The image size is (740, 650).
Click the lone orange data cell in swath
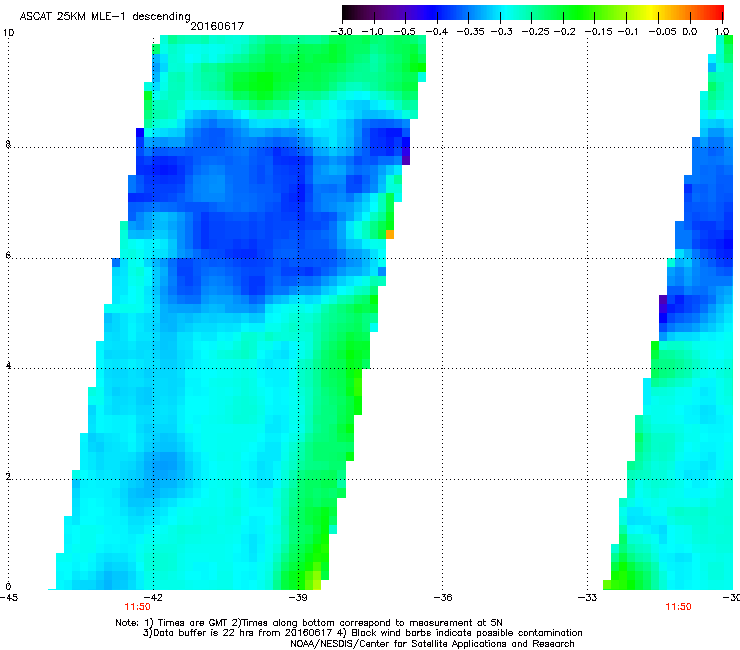[390, 234]
